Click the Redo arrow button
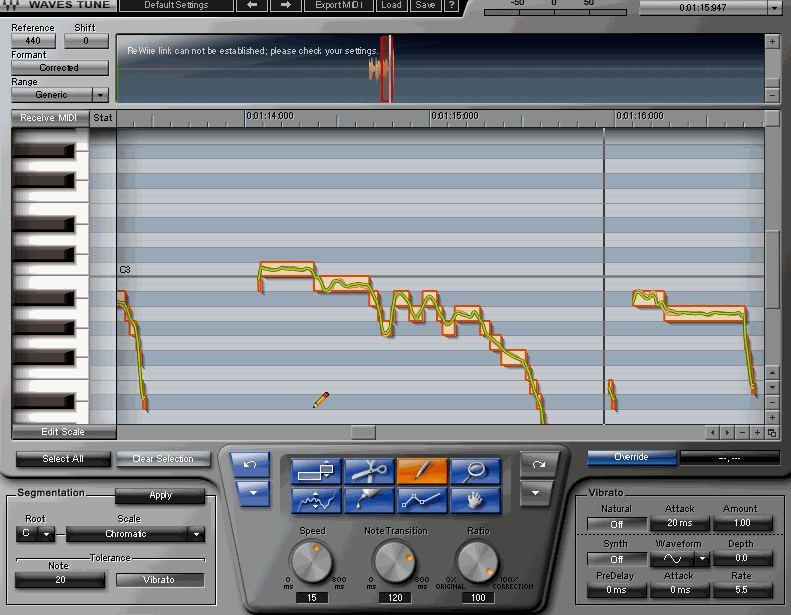The image size is (791, 615). pyautogui.click(x=539, y=465)
